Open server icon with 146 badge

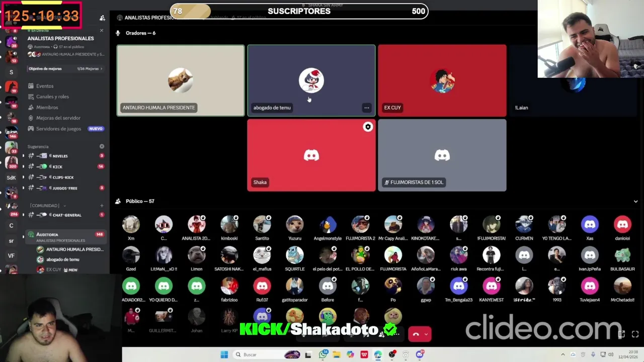coord(11,133)
